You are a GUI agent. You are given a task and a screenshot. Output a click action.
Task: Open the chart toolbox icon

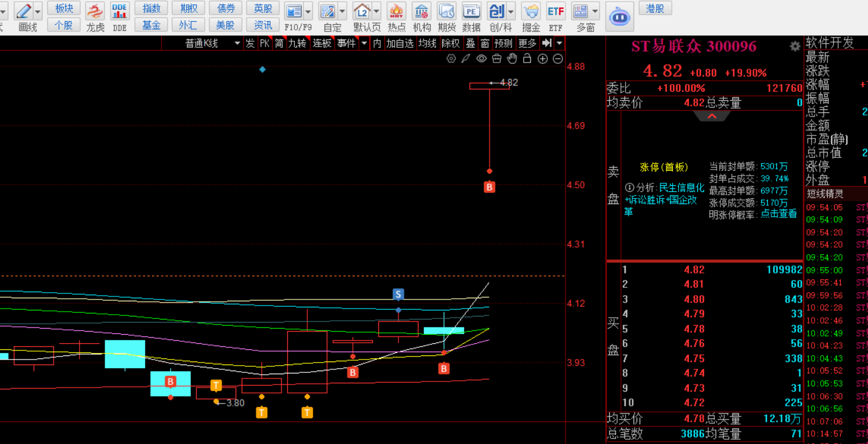point(497,58)
